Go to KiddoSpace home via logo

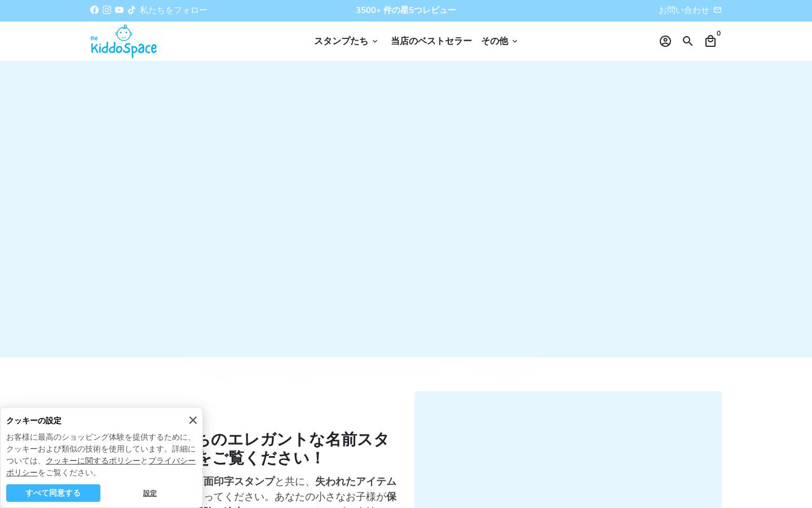(x=123, y=41)
